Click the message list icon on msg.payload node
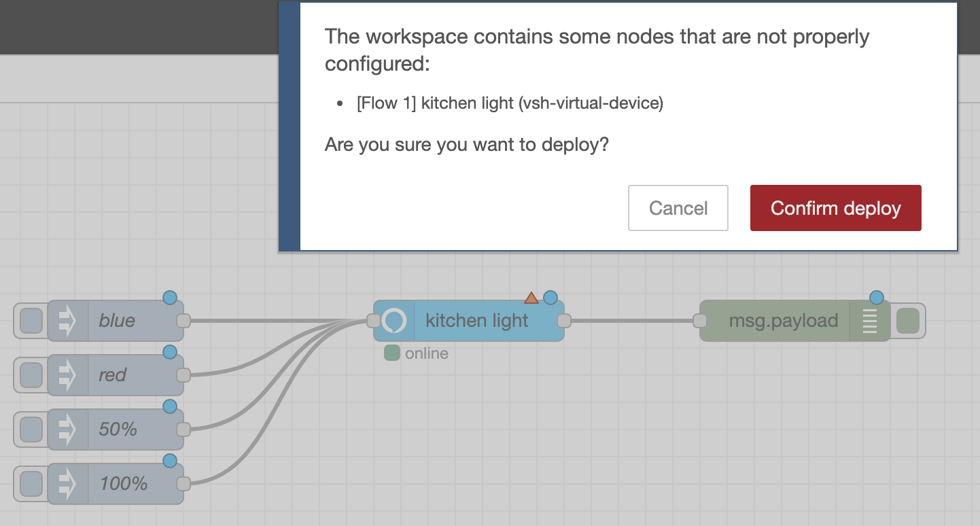Viewport: 980px width, 526px height. point(870,320)
